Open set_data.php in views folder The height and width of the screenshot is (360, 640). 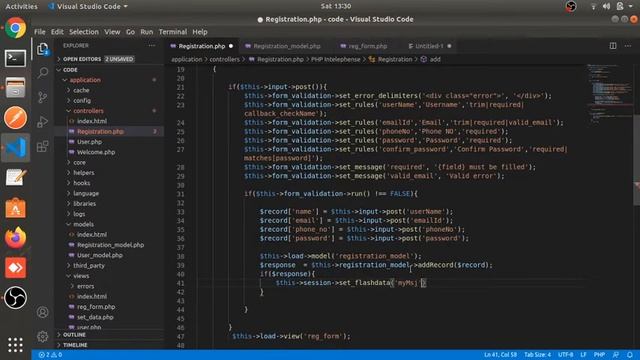point(95,317)
